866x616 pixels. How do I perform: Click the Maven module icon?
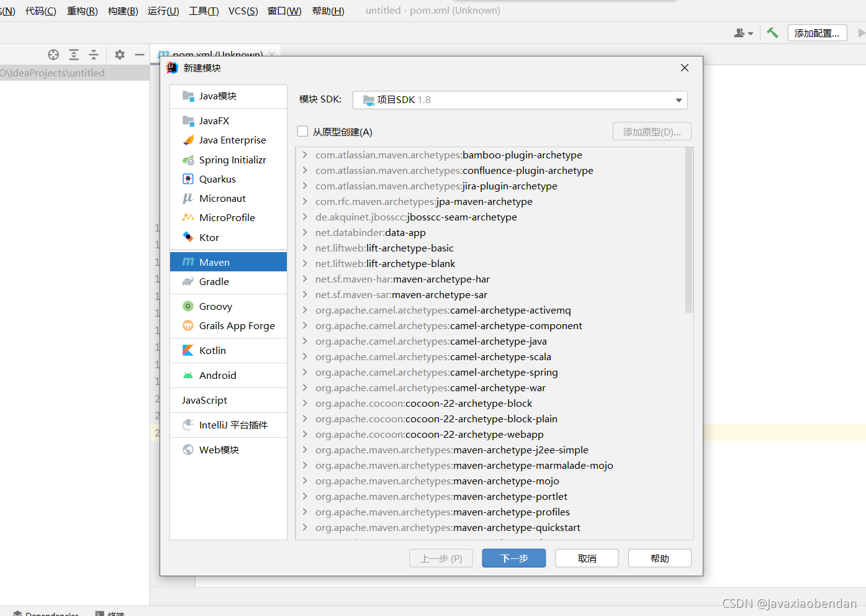[x=188, y=262]
